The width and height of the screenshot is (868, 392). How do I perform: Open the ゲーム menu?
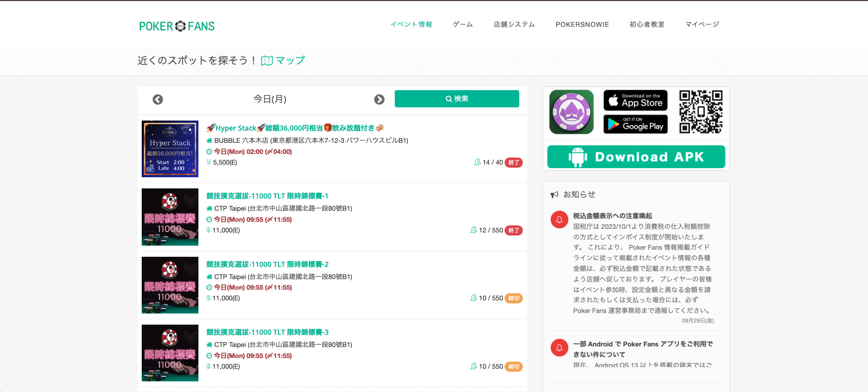pos(463,24)
